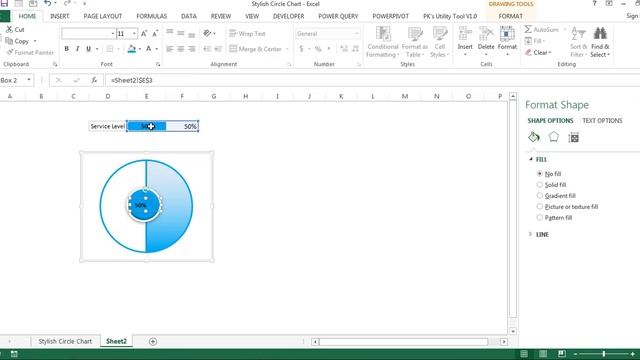
Task: Switch to TEXT OPTIONS pane tab
Action: (x=602, y=121)
